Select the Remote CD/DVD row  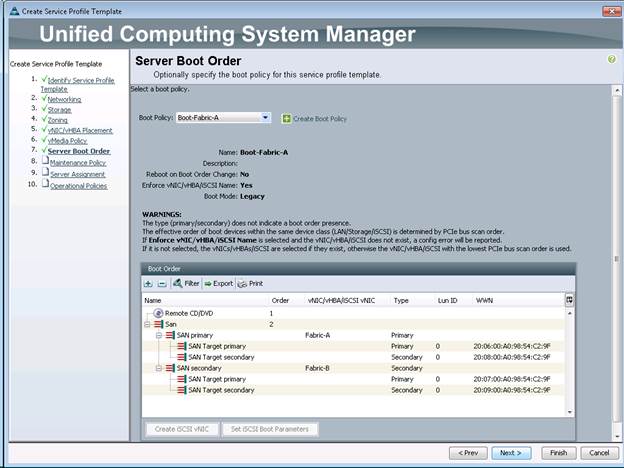pos(353,313)
